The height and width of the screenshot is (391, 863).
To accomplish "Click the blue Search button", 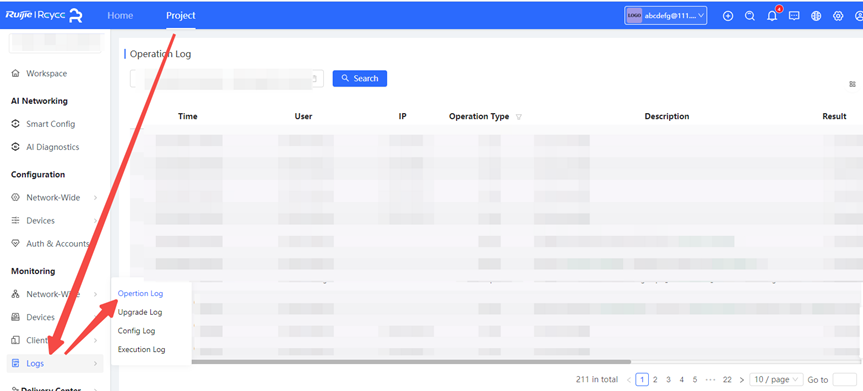I will (x=360, y=78).
